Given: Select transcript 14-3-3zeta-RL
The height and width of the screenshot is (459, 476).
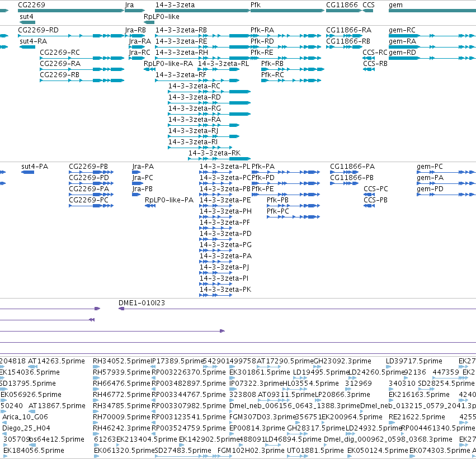Looking at the screenshot, I should tap(219, 69).
